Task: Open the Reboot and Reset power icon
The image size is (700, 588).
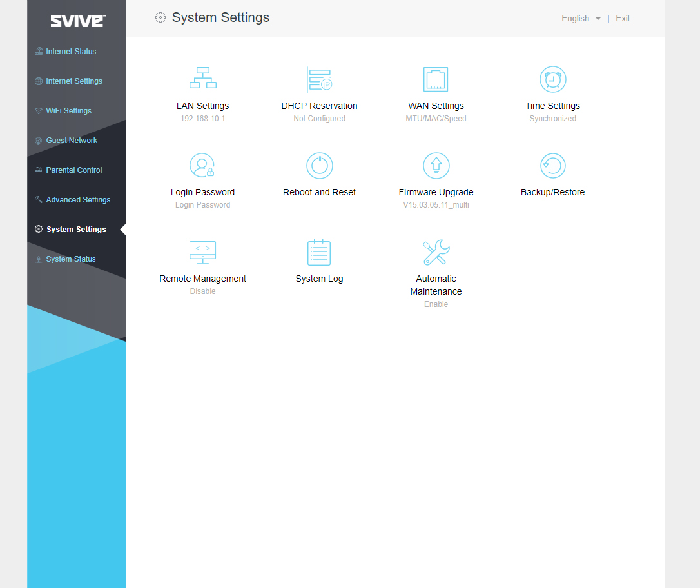Action: [x=319, y=165]
